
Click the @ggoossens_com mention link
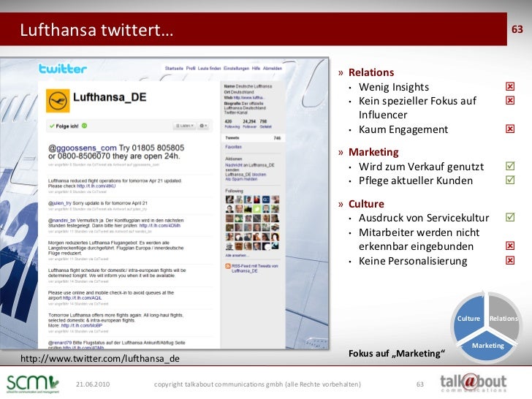click(x=82, y=148)
